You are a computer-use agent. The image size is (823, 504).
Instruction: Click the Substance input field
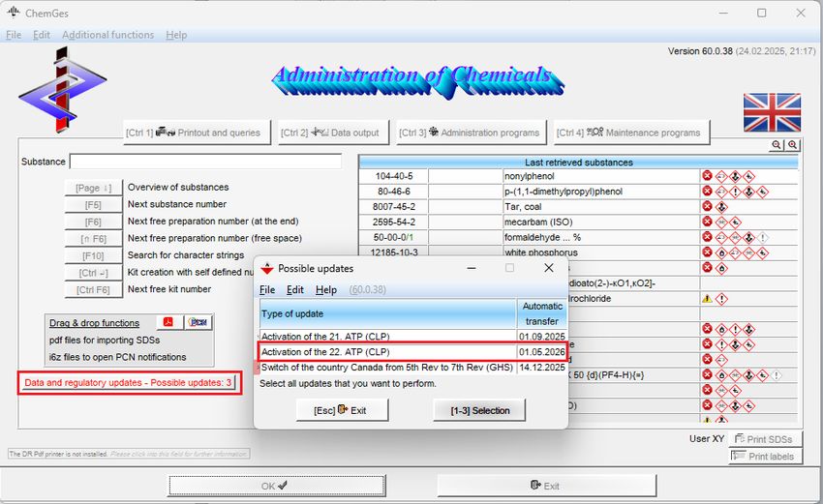(205, 162)
